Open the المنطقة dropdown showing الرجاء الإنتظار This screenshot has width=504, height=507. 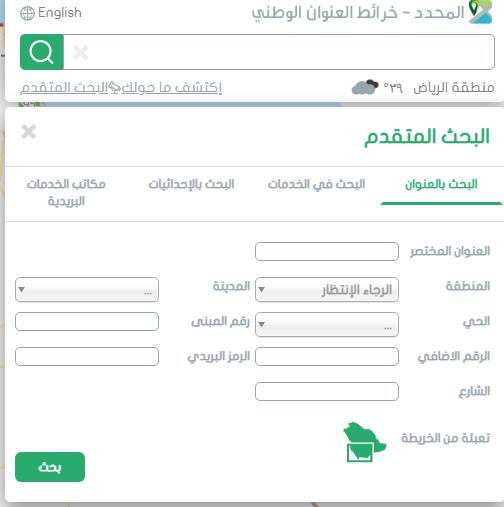pos(327,290)
